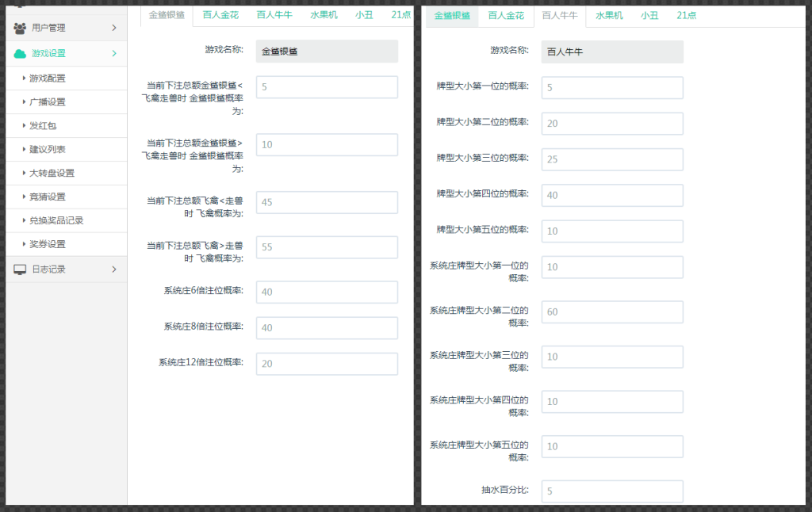The image size is (812, 512).
Task: Click the triangle marker next to 奖券设置
Action: [25, 244]
